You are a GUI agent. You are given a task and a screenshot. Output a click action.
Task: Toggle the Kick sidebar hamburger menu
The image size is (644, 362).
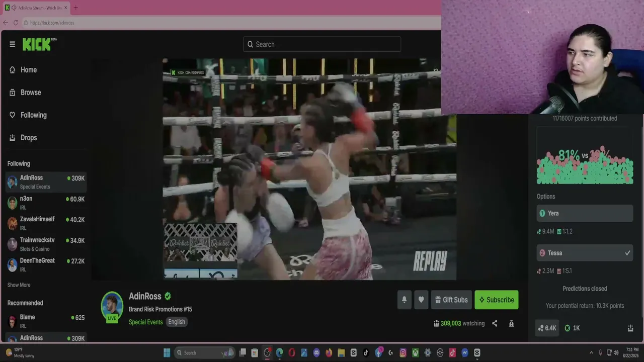12,44
